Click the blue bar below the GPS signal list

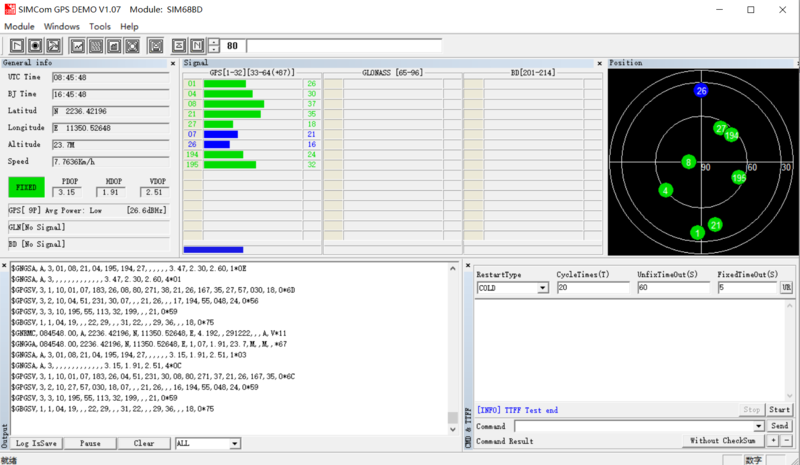213,250
